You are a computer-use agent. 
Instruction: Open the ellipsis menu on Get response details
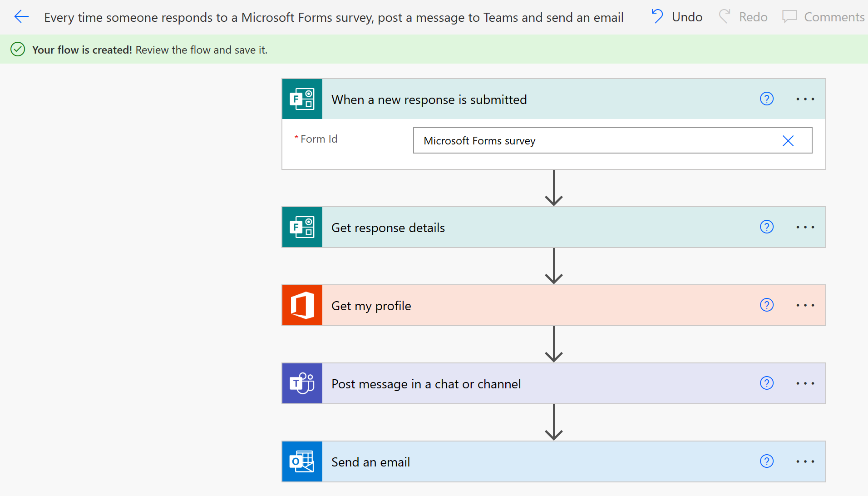(x=805, y=227)
